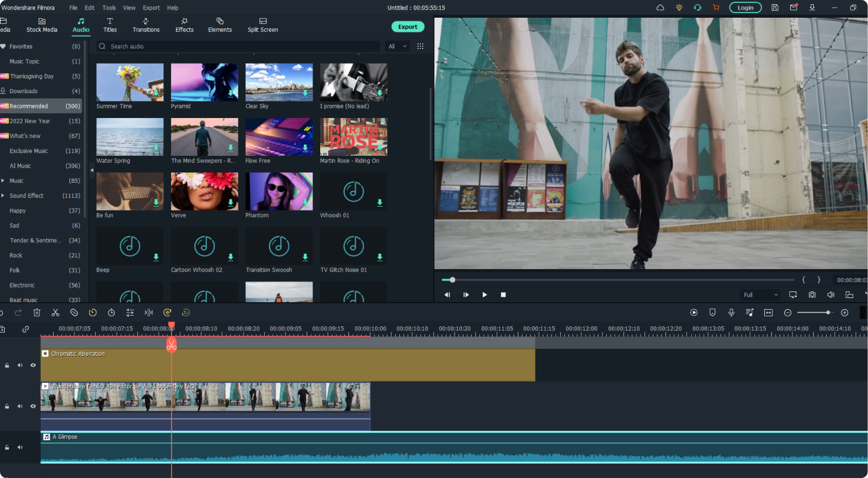The width and height of the screenshot is (868, 478).
Task: Mute the A Glimpse audio track
Action: pyautogui.click(x=20, y=447)
